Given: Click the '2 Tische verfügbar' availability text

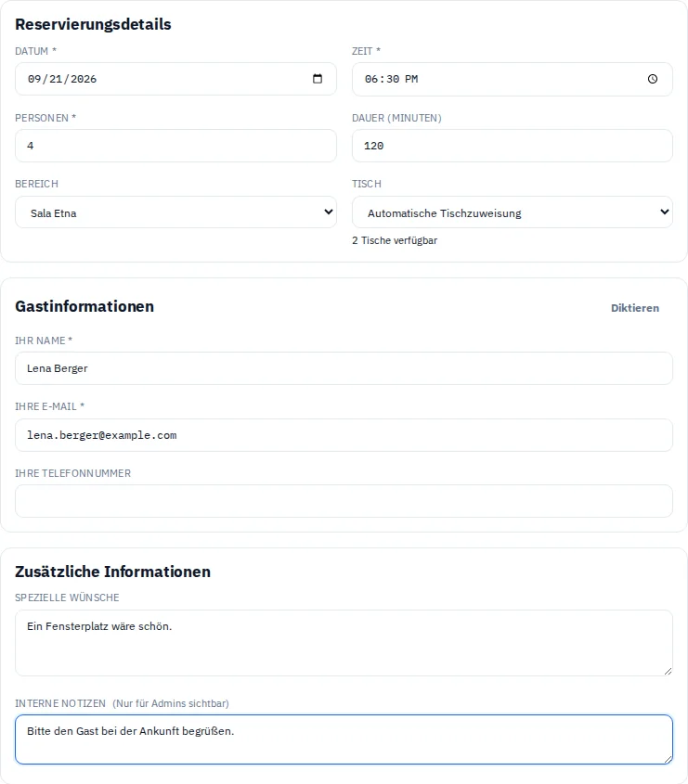Looking at the screenshot, I should coord(395,240).
